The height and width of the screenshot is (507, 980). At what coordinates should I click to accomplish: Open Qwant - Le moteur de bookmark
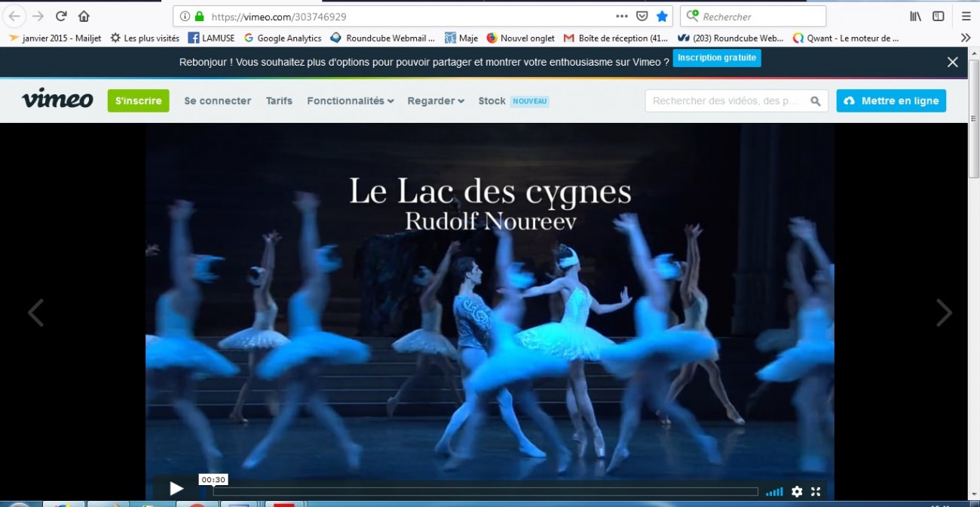click(846, 38)
